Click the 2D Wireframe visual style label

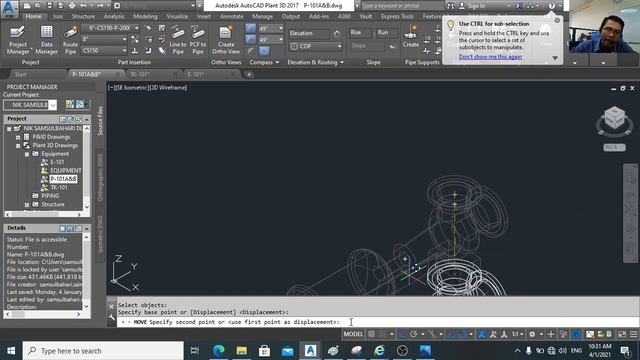tap(168, 88)
